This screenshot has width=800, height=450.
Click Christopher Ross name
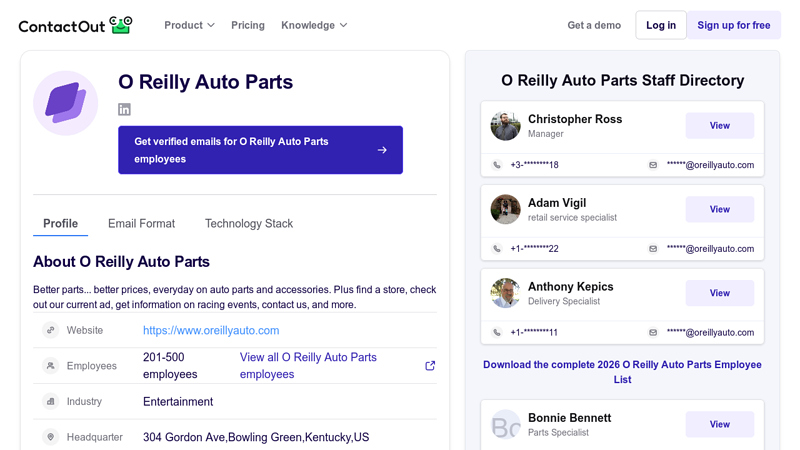(575, 119)
